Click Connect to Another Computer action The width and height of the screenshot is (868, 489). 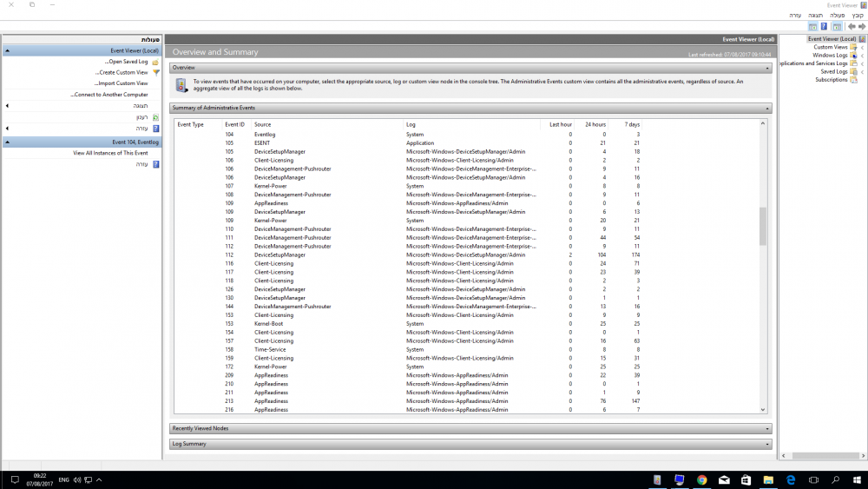tap(109, 95)
